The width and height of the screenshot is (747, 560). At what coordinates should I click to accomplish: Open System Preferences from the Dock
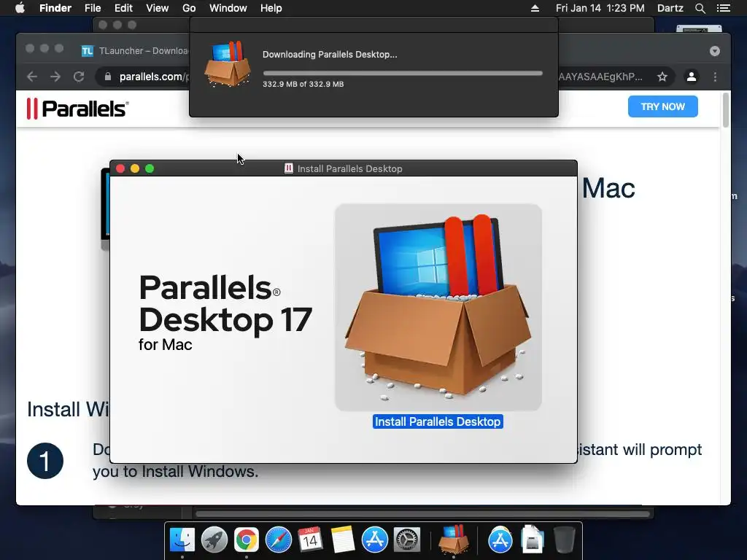(406, 540)
